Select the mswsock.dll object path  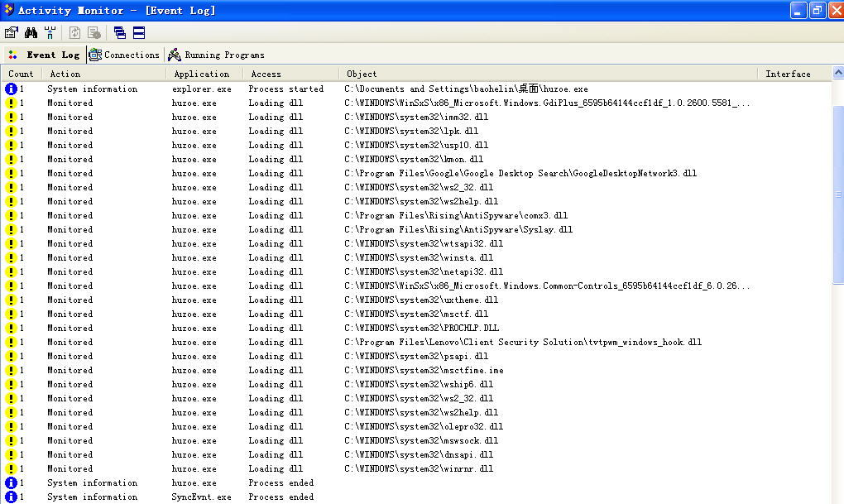click(x=421, y=440)
